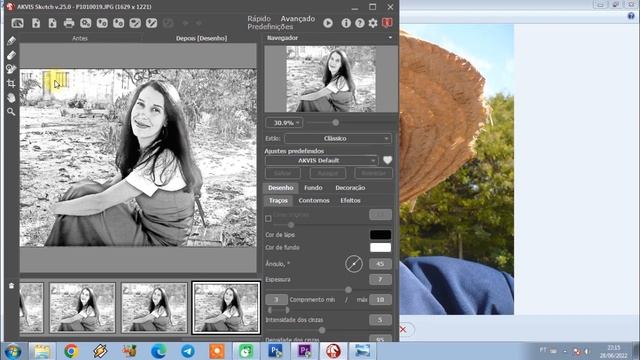Open the AKVIS home page icon
This screenshot has width=640, height=360.
(x=18, y=23)
